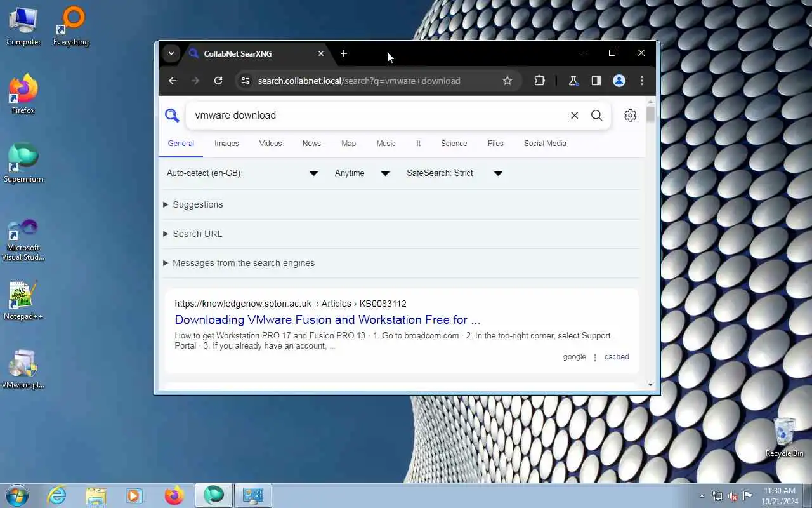Submit search with the magnifier button

click(x=597, y=115)
